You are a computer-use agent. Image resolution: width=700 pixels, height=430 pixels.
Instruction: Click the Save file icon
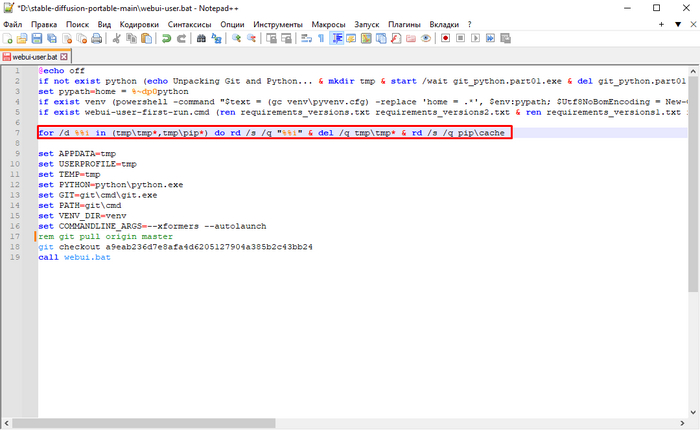pos(37,38)
